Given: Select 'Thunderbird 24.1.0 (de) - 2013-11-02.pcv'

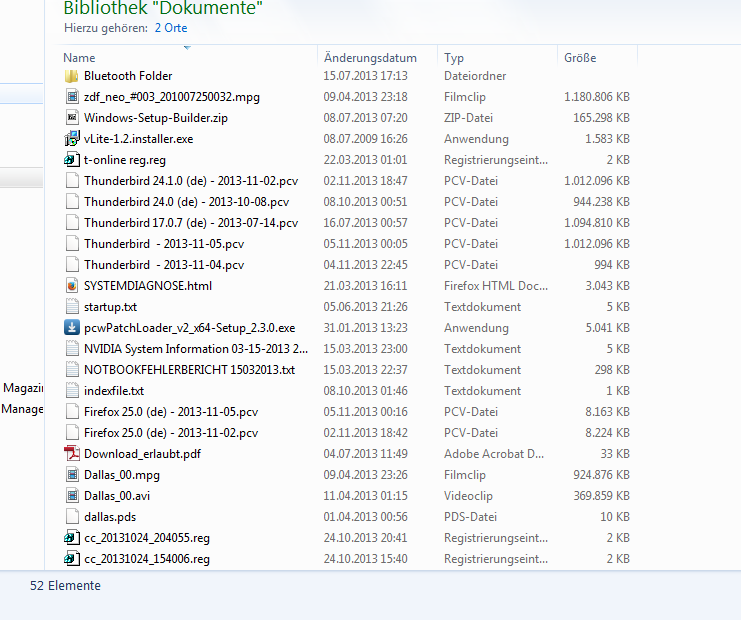Looking at the screenshot, I should point(191,181).
